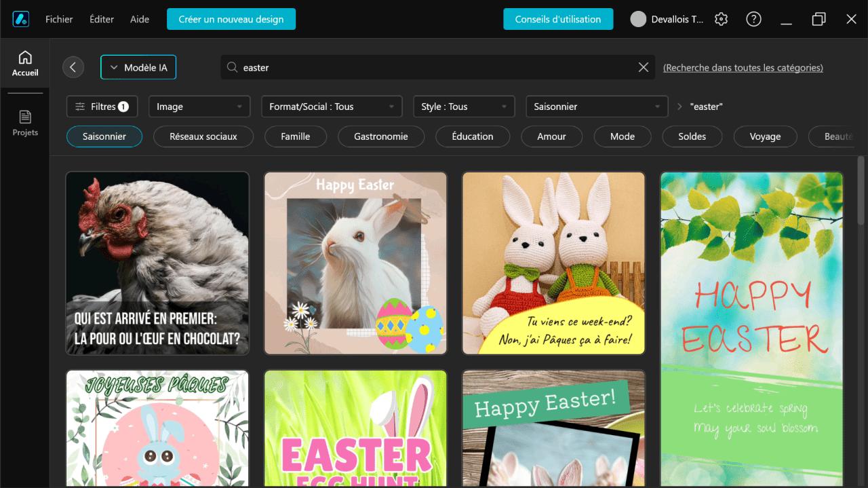
Task: Select the Saisonnier category chip
Action: (104, 136)
